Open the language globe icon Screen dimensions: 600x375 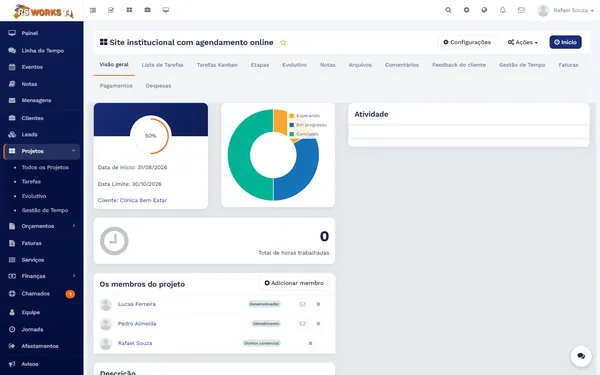484,10
